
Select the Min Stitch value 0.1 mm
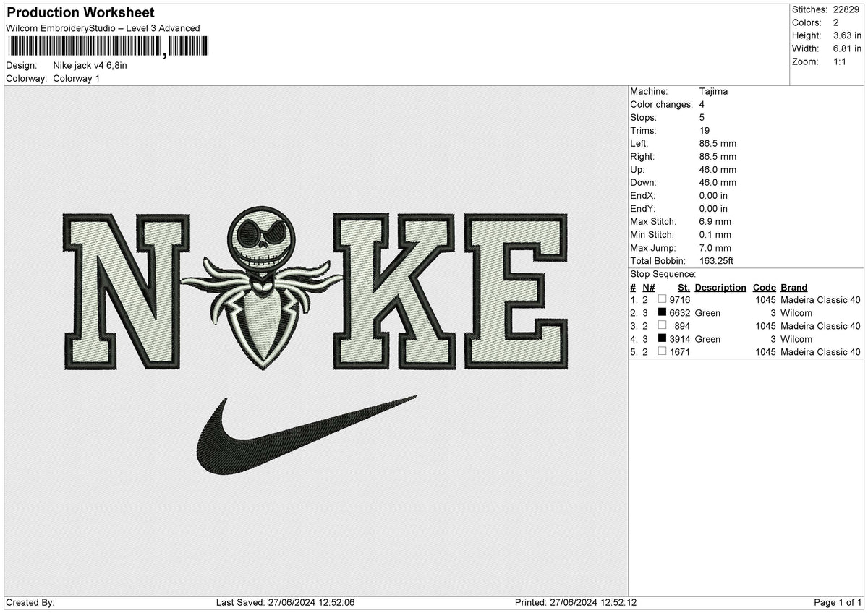tap(715, 235)
